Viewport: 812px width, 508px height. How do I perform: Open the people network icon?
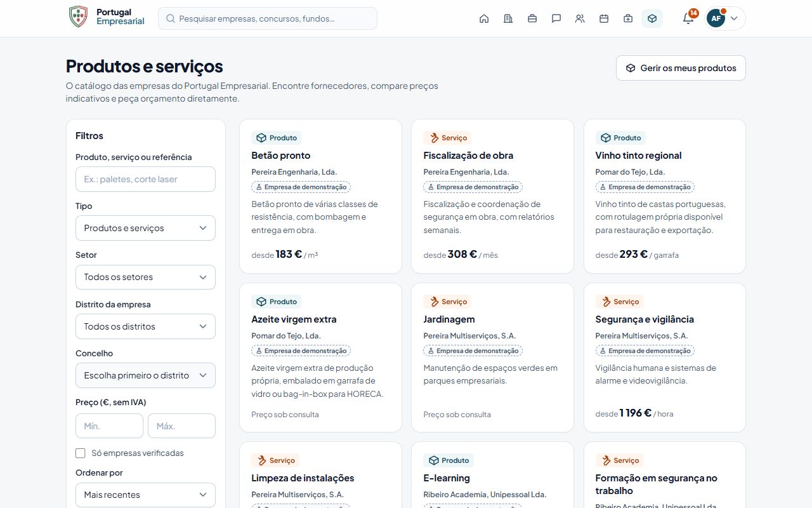[x=580, y=18]
